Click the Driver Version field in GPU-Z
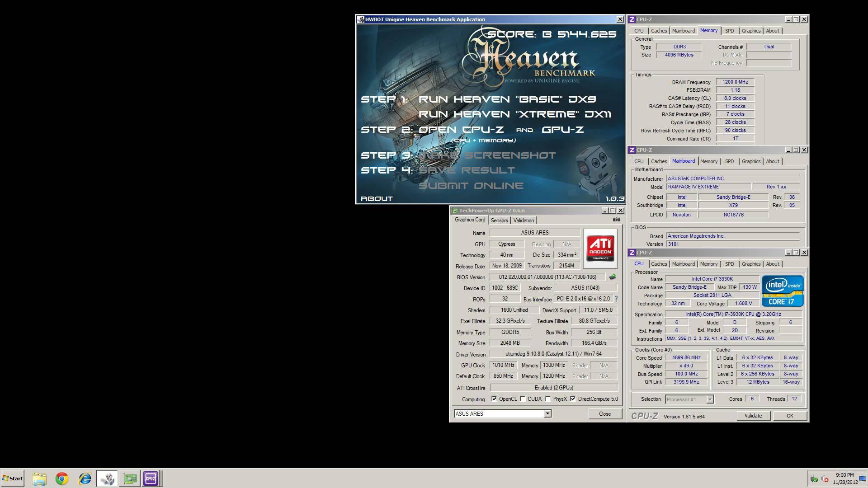The width and height of the screenshot is (868, 488). click(x=554, y=354)
